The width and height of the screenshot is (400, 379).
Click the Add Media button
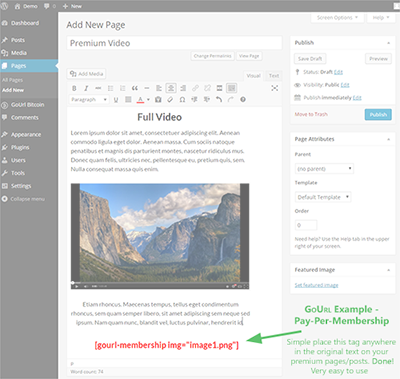click(87, 74)
